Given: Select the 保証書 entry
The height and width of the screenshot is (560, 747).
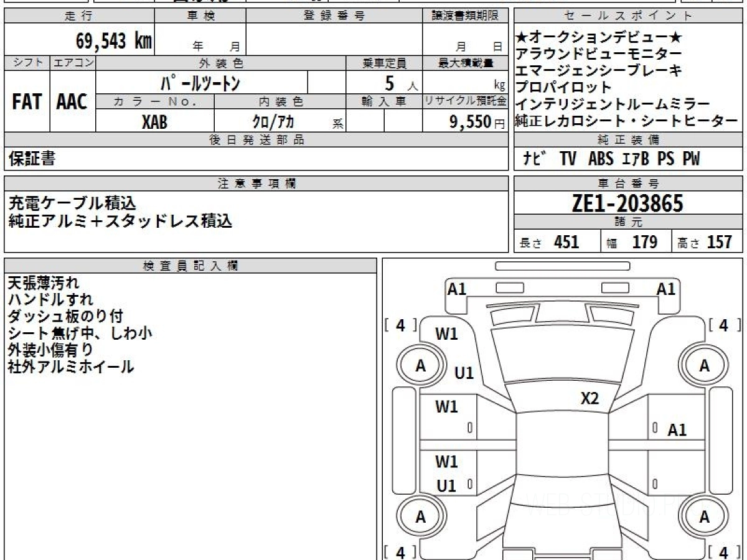Looking at the screenshot, I should point(32,159).
